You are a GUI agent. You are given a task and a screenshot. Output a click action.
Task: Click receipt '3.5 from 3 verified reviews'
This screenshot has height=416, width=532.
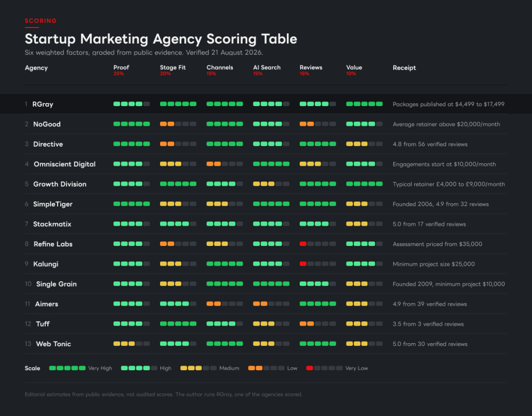428,324
